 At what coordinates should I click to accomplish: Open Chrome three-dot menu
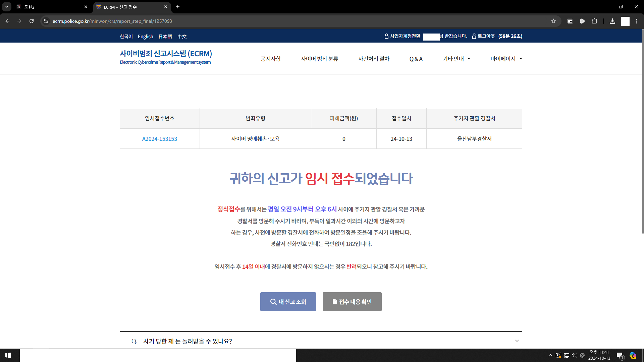[637, 21]
